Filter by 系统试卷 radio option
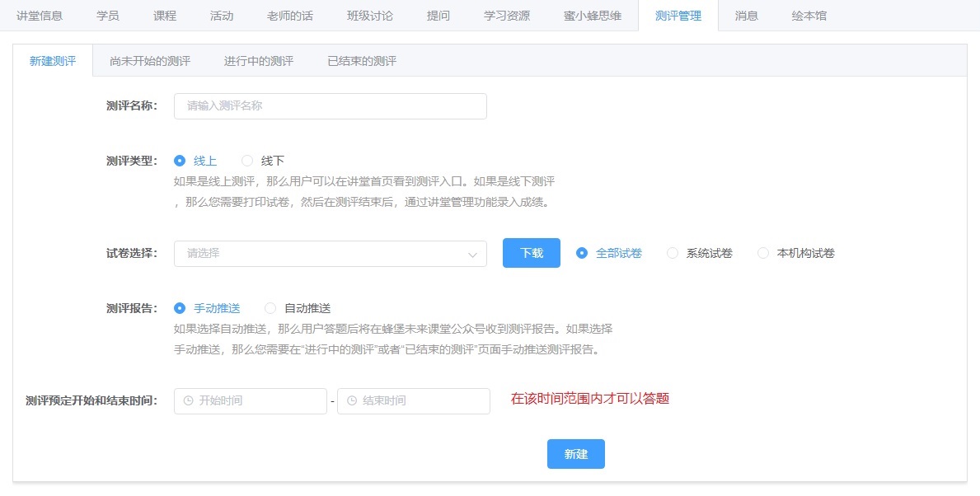Screen dimensions: 980x496 click(x=673, y=253)
